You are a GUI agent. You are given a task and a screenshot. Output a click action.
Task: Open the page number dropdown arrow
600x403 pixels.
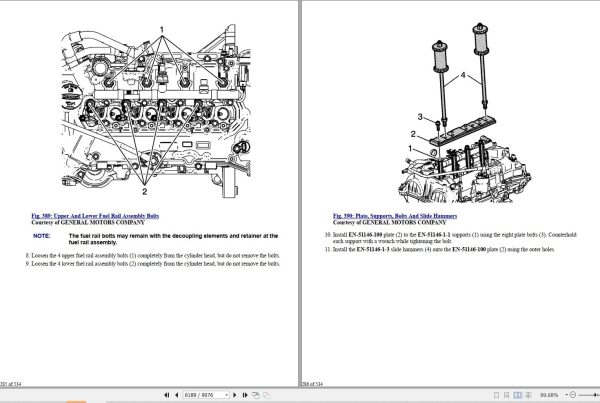(227, 395)
